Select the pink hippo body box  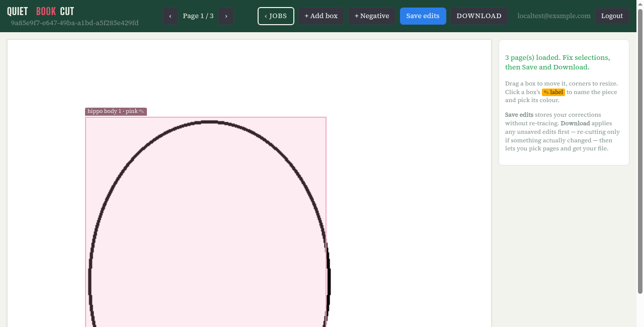(x=206, y=221)
